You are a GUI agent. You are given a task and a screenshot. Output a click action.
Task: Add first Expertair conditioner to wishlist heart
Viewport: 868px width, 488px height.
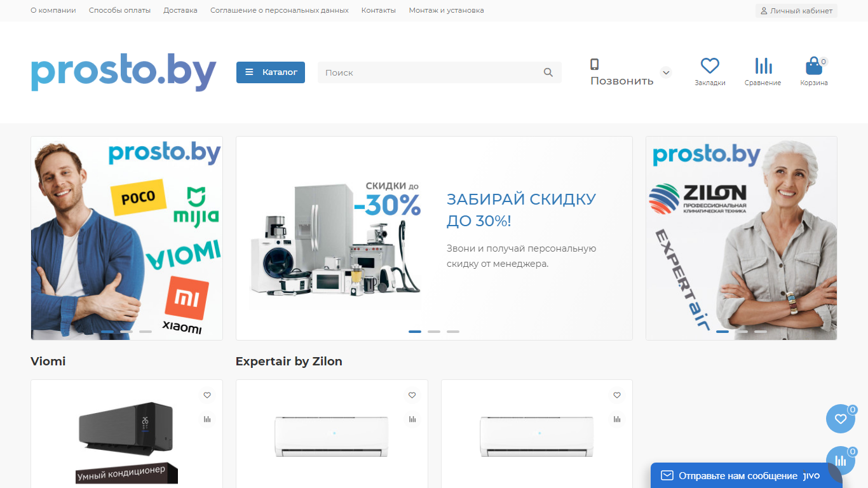tap(412, 395)
